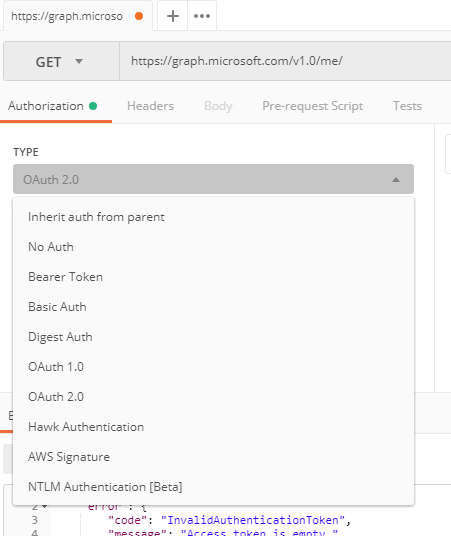Switch to the Tests tab
Screen dimensions: 451x536
[x=407, y=106]
